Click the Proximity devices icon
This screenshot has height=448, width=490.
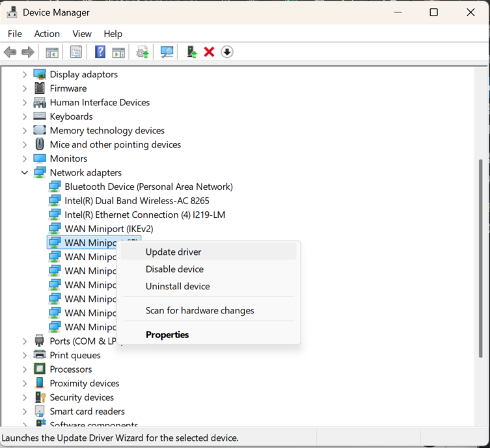pos(40,383)
